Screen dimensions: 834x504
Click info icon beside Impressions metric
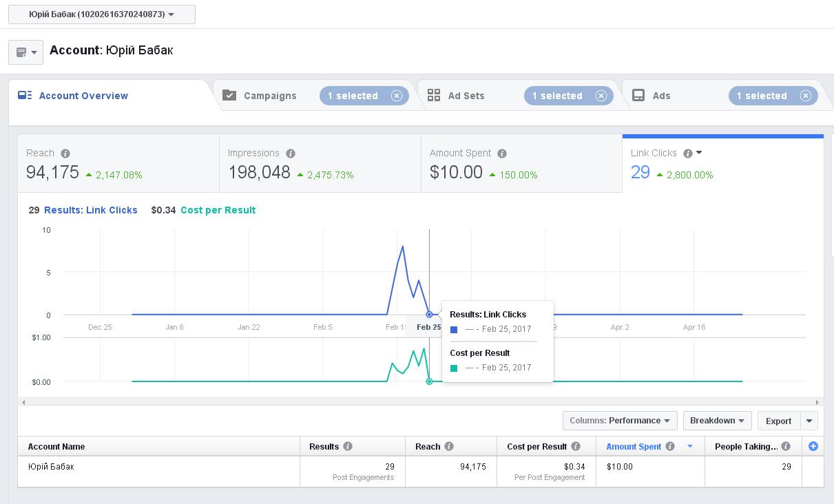click(x=291, y=154)
